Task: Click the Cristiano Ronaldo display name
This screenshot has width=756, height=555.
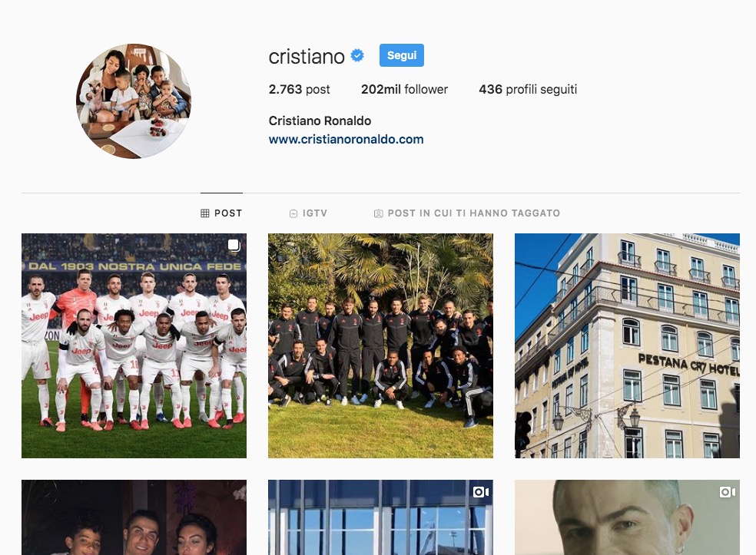Action: (x=320, y=121)
